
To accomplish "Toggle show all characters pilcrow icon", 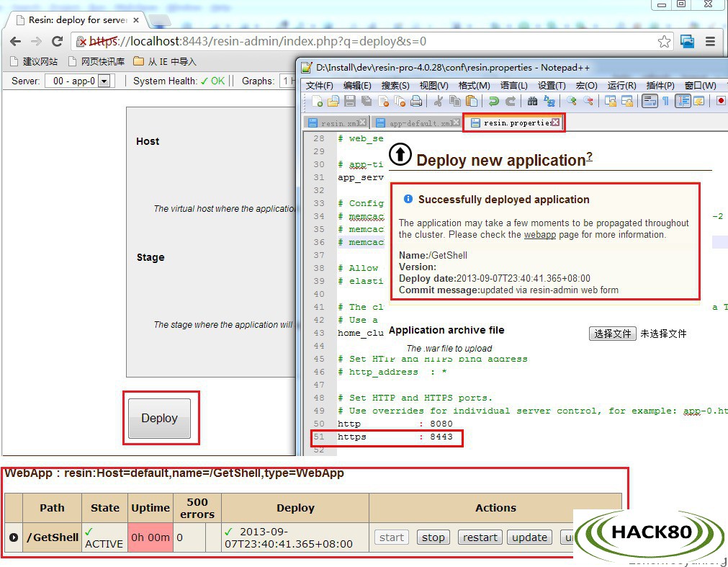I will coord(665,101).
